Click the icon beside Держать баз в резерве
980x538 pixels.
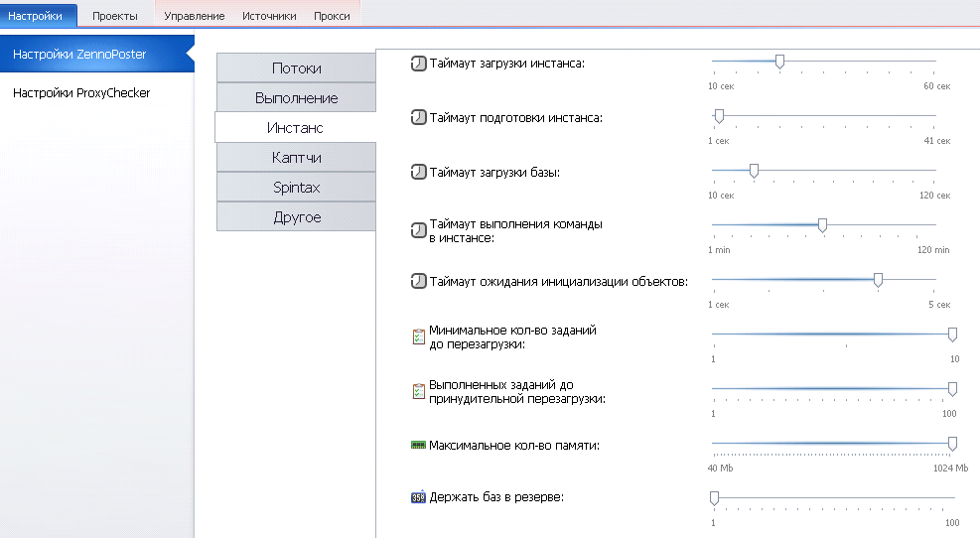[418, 496]
